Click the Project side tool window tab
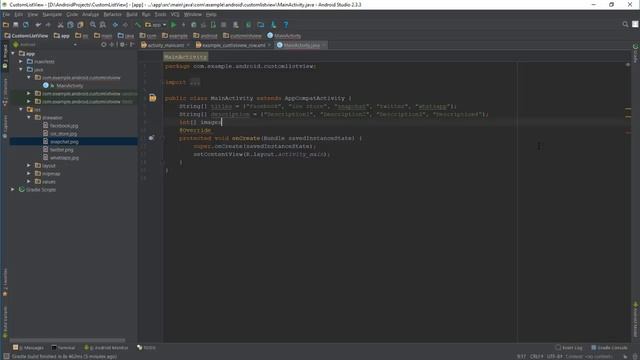 click(x=5, y=56)
